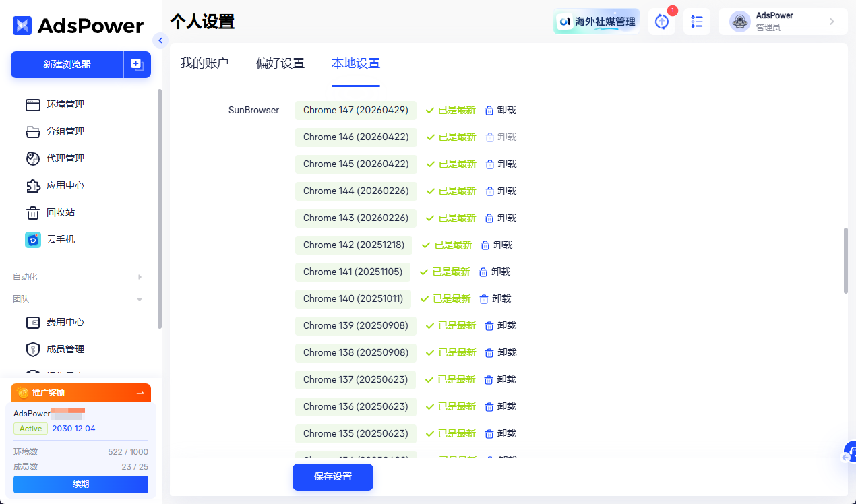Click 卸载 for Chrome 144 (20260226)
This screenshot has height=504, width=856.
click(x=507, y=191)
